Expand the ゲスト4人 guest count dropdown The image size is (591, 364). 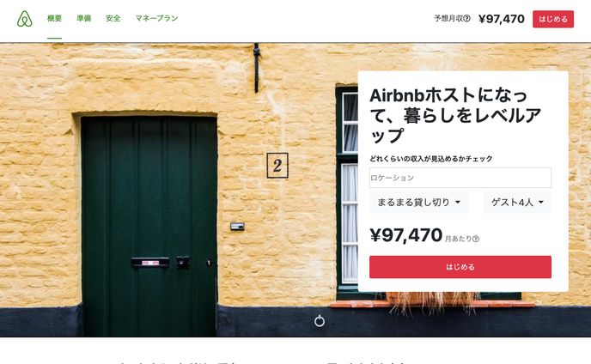tap(517, 203)
